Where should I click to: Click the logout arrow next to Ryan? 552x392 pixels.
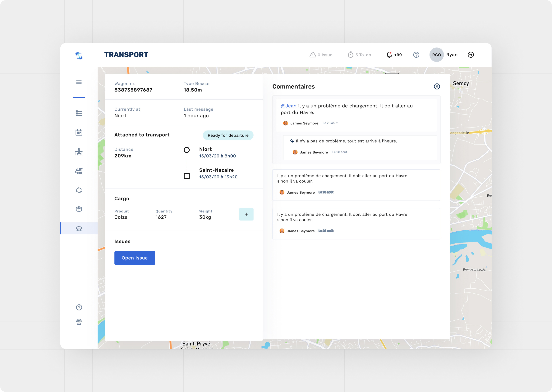(x=471, y=55)
